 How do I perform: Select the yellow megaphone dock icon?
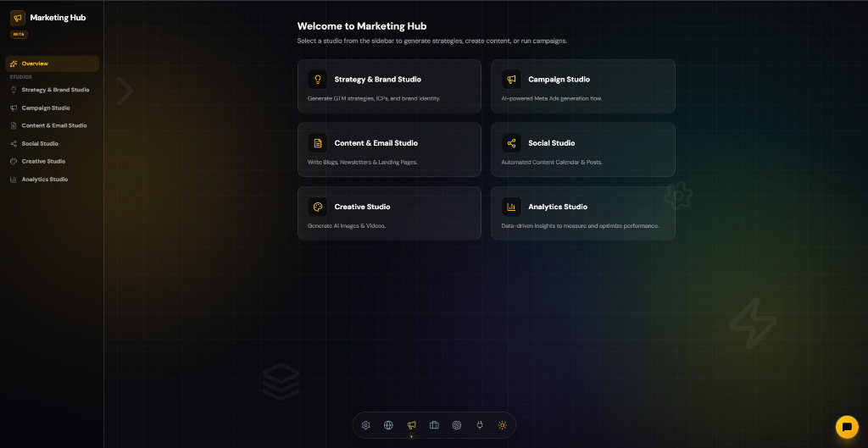411,425
